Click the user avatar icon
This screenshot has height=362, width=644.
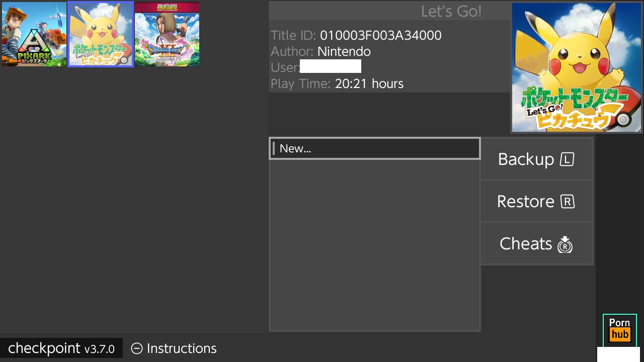coord(620,330)
